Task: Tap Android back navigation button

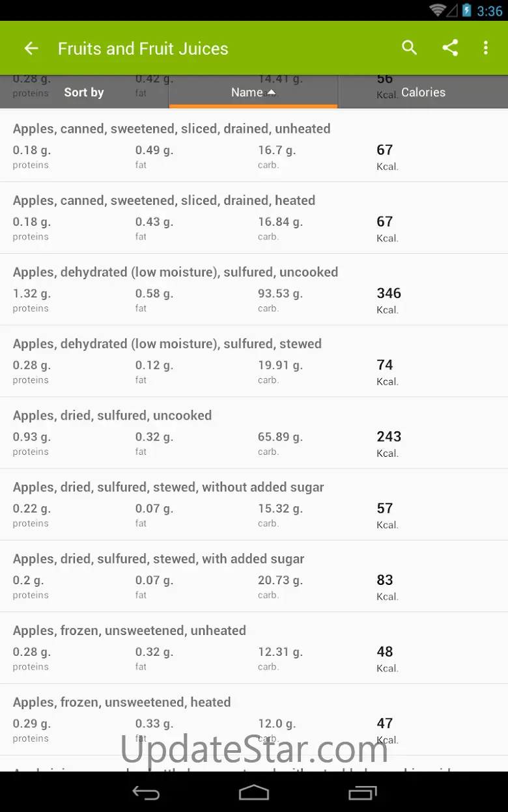Action: point(146,792)
